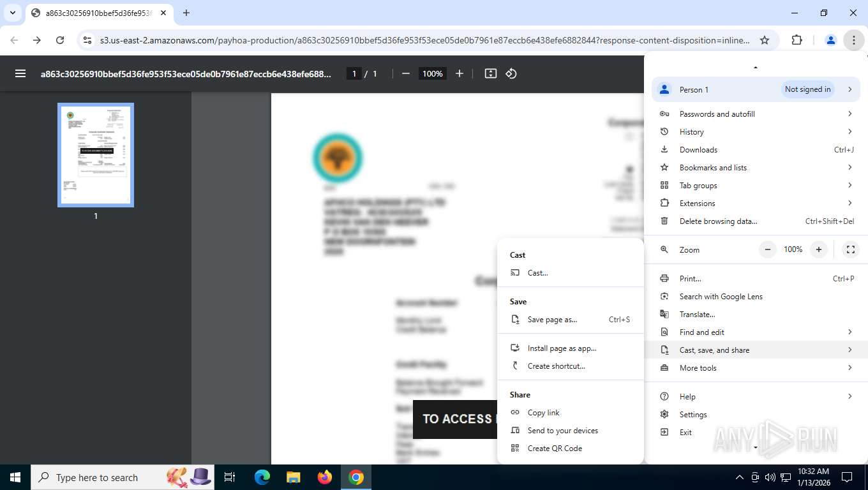Open tab search dropdown arrow
This screenshot has height=490, width=868.
(12, 13)
